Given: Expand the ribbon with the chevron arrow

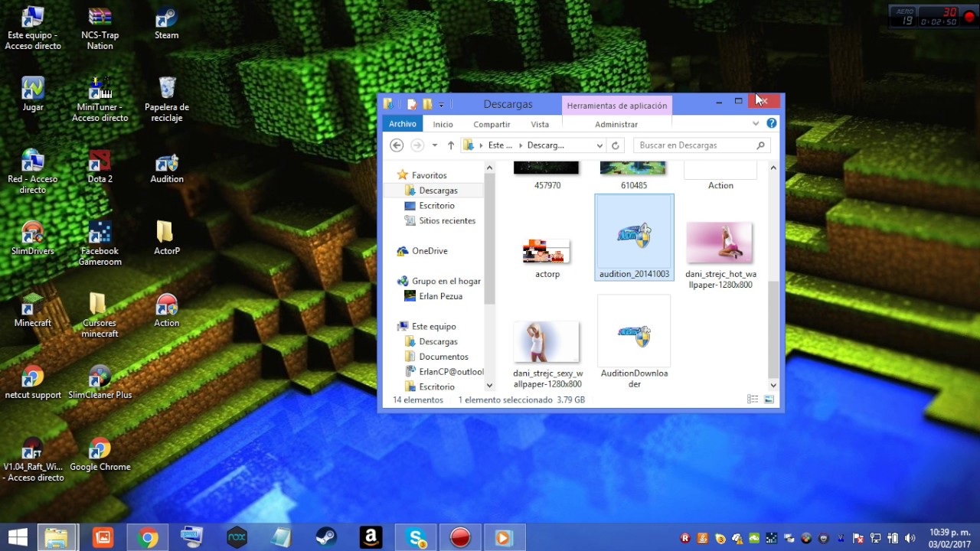Looking at the screenshot, I should tap(756, 123).
